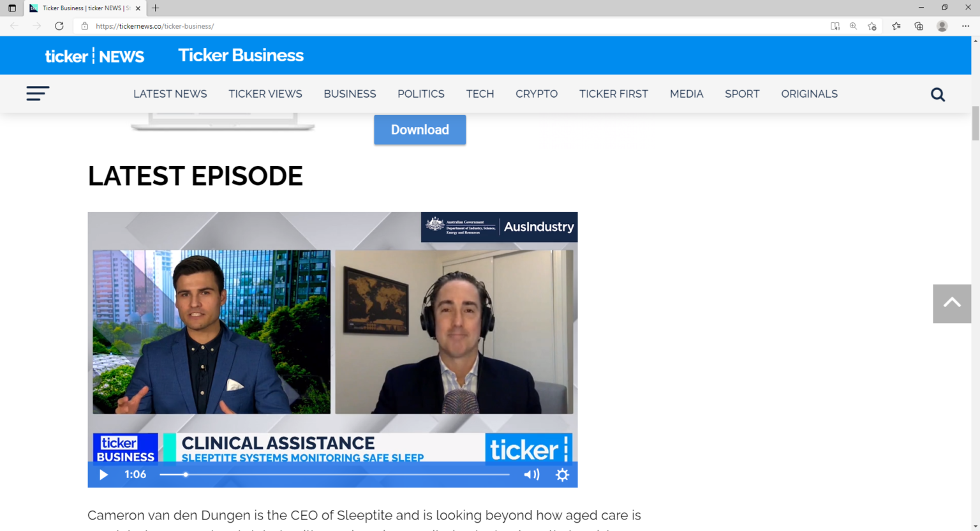This screenshot has width=980, height=531.
Task: Click the scroll-to-top arrow button
Action: click(x=952, y=304)
